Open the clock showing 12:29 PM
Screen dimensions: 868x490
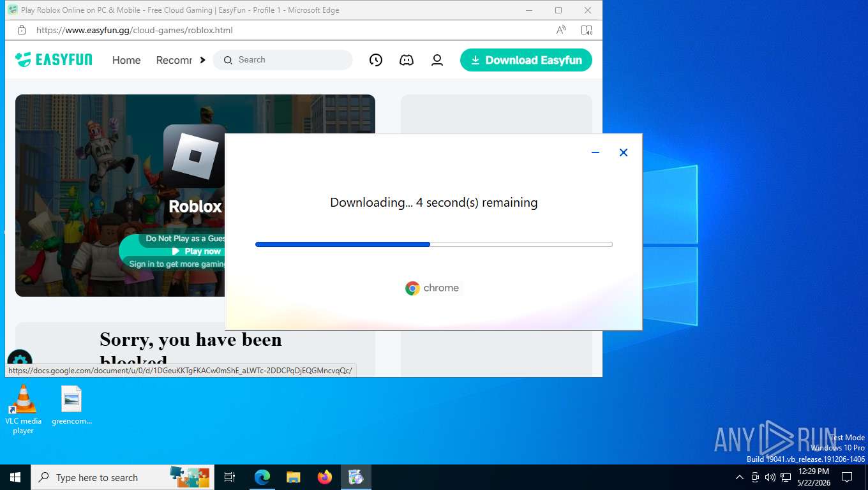[x=813, y=477]
